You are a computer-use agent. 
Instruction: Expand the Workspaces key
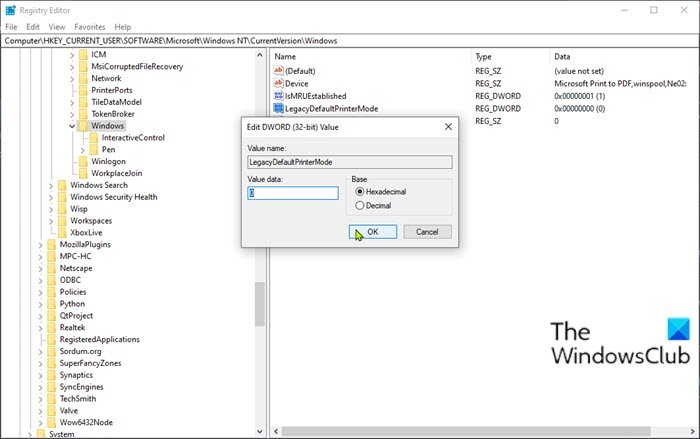pos(51,221)
